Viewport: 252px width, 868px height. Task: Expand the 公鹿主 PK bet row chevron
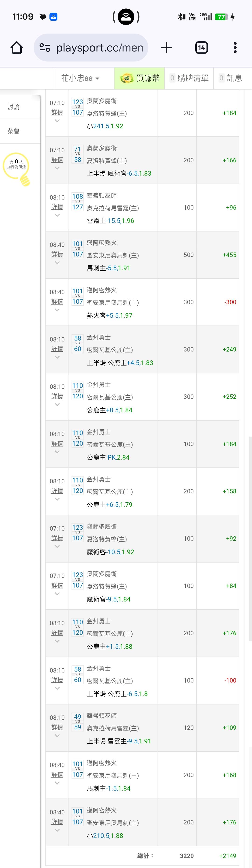coord(57,452)
